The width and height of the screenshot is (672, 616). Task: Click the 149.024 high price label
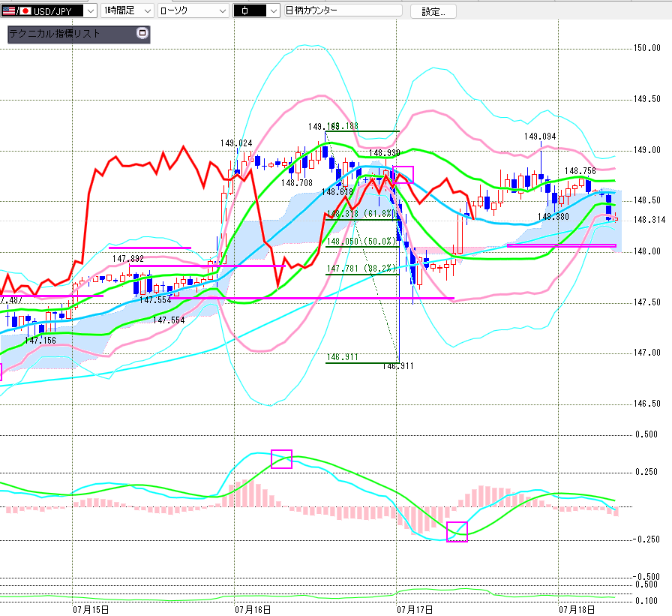coord(236,143)
